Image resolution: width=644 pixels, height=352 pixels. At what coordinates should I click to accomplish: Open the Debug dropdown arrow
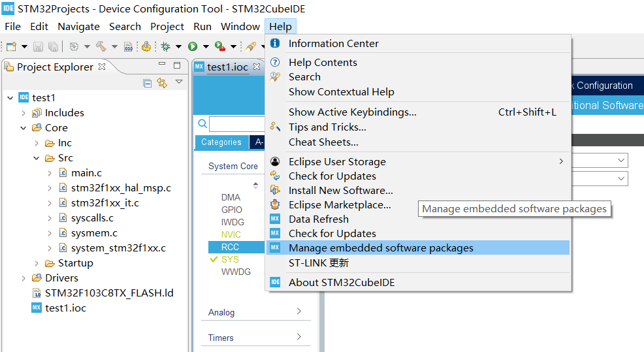tap(179, 46)
